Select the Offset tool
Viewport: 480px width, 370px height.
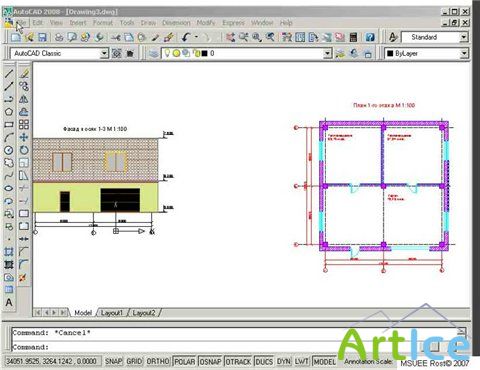[x=24, y=112]
